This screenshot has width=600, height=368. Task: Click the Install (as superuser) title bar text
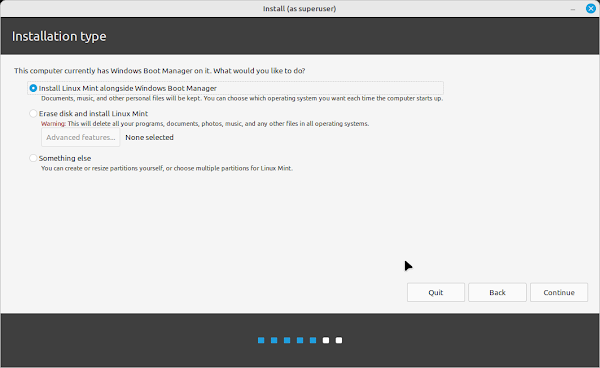[299, 8]
